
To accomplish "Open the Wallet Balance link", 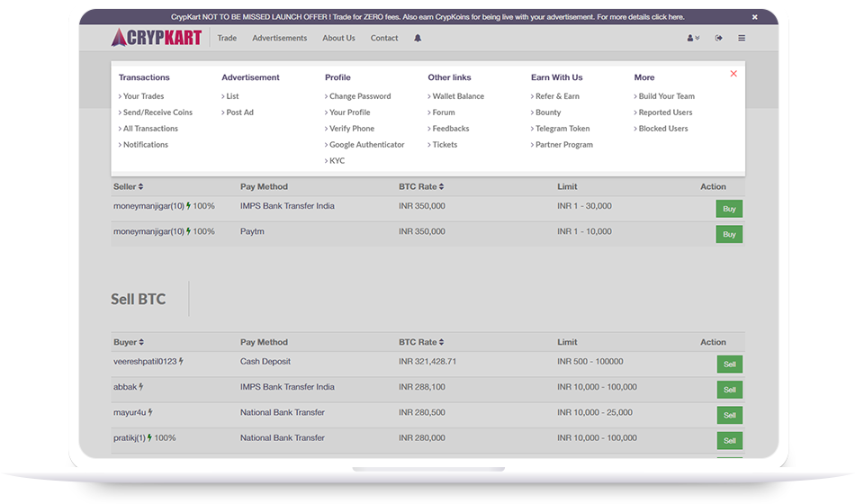I will tap(457, 96).
